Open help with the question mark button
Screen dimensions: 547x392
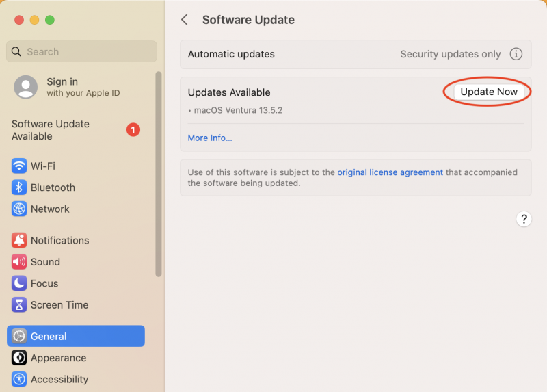(x=524, y=219)
